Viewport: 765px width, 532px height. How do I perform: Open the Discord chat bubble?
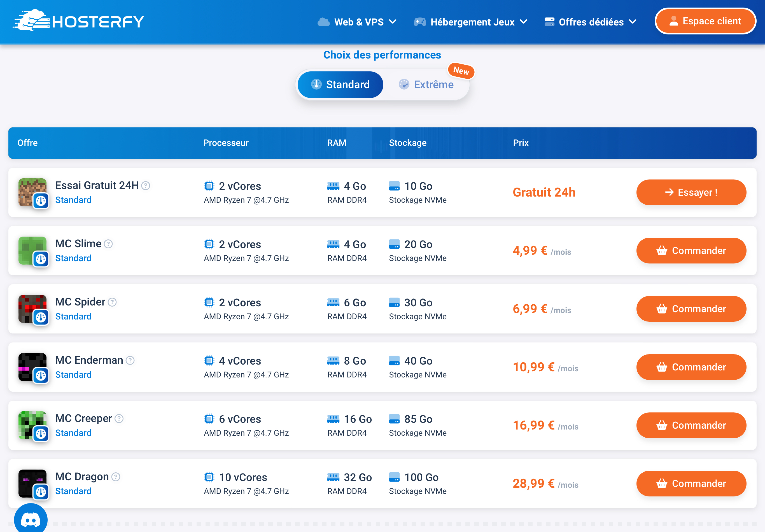click(x=31, y=518)
